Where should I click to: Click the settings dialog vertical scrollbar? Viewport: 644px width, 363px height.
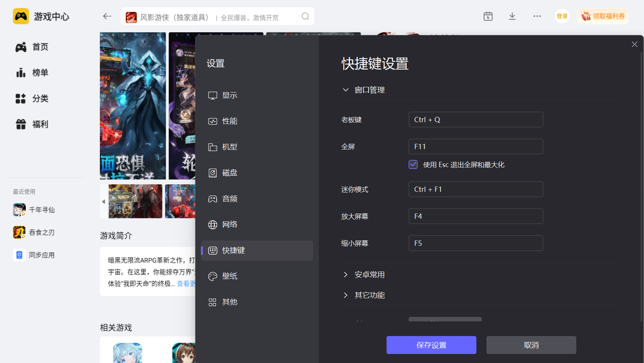click(x=641, y=187)
